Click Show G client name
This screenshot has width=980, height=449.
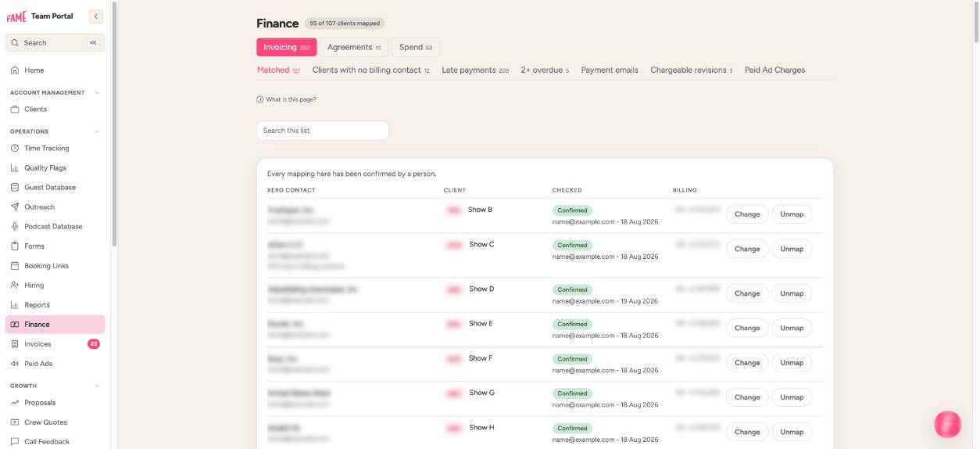[481, 393]
